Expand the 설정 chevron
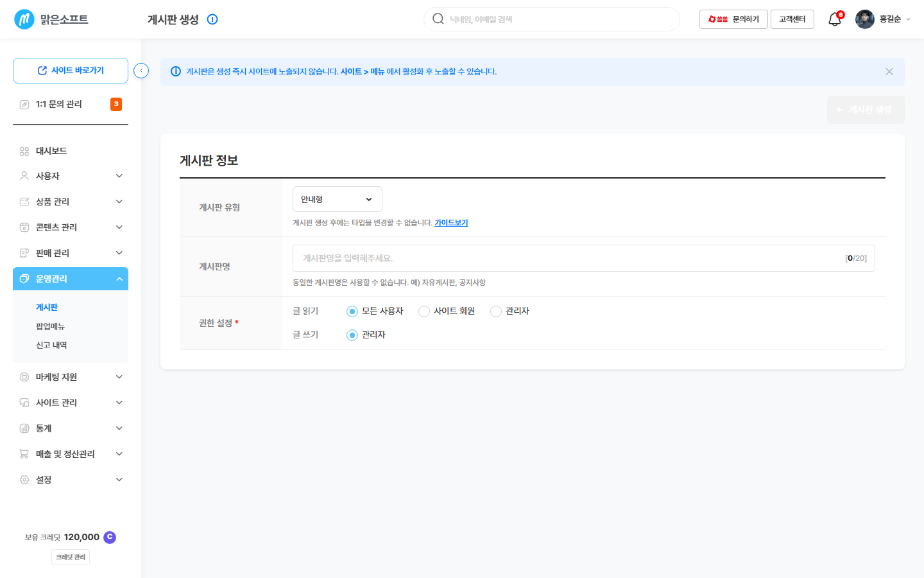924x578 pixels. pyautogui.click(x=119, y=480)
